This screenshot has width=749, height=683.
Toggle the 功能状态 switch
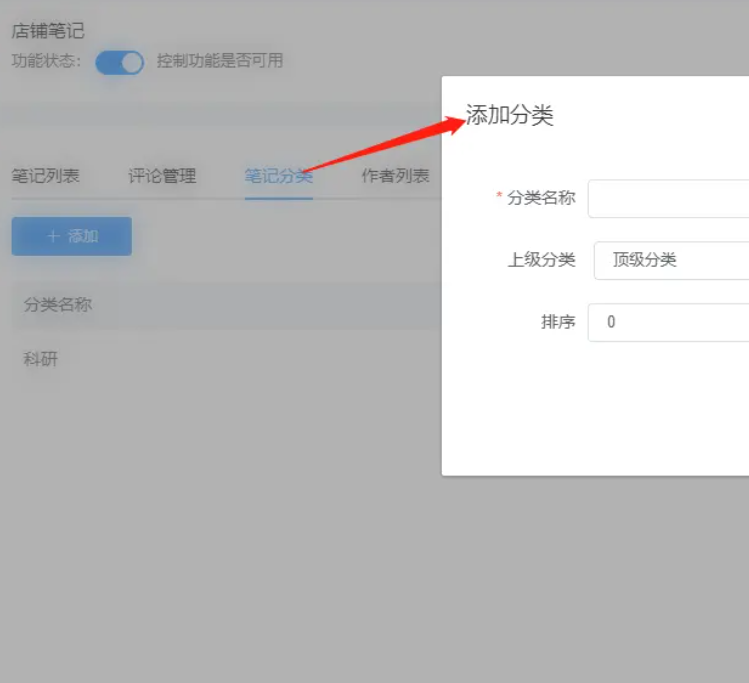[x=119, y=62]
